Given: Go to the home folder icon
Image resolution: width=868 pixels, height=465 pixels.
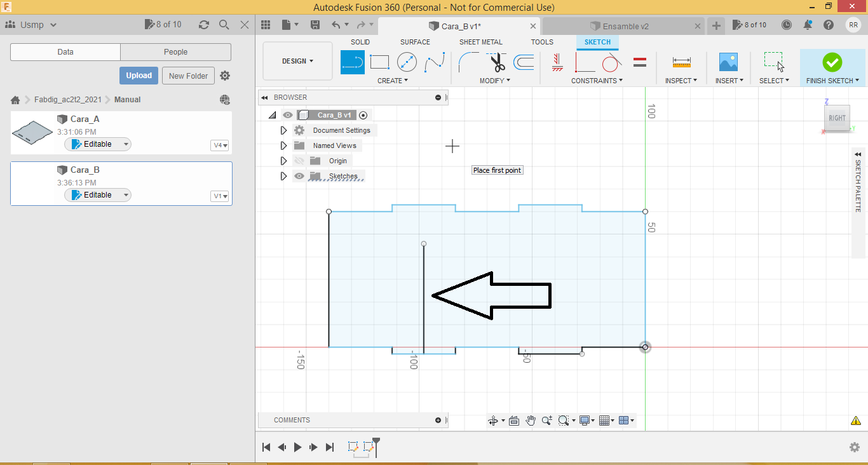Looking at the screenshot, I should tap(15, 100).
